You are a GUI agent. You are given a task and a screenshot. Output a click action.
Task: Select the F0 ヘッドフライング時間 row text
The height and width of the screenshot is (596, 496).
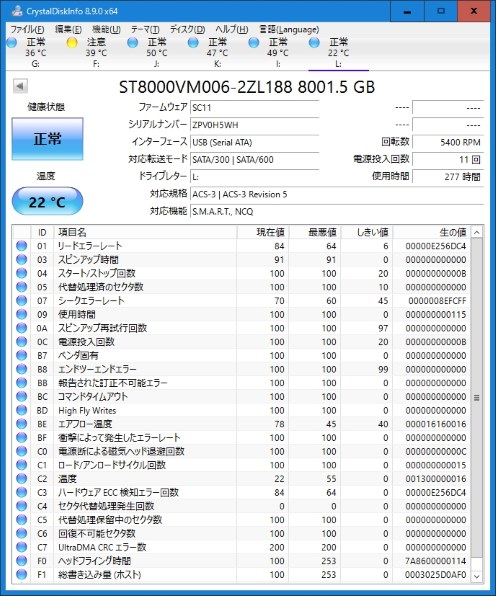95,561
